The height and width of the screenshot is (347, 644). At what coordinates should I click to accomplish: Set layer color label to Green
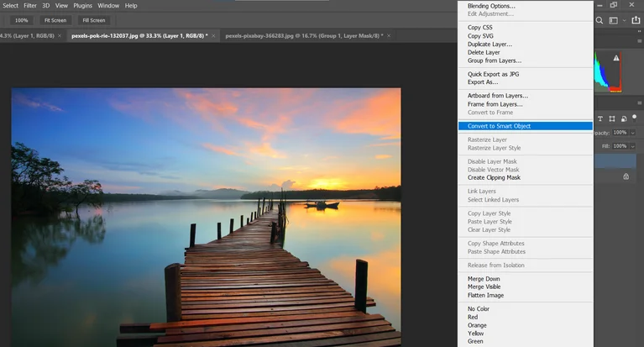tap(475, 341)
